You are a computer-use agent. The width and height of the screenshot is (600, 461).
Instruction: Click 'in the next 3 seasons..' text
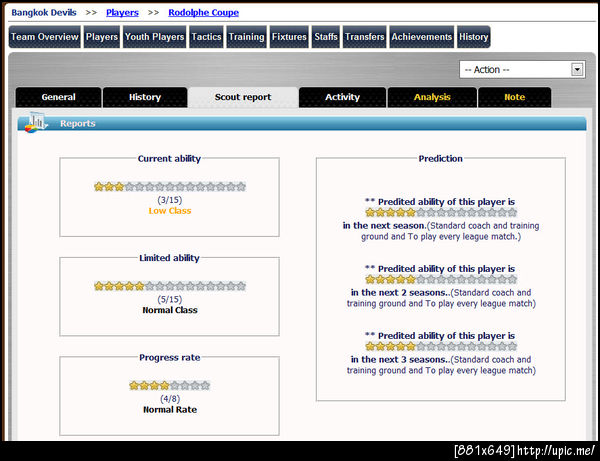(400, 360)
